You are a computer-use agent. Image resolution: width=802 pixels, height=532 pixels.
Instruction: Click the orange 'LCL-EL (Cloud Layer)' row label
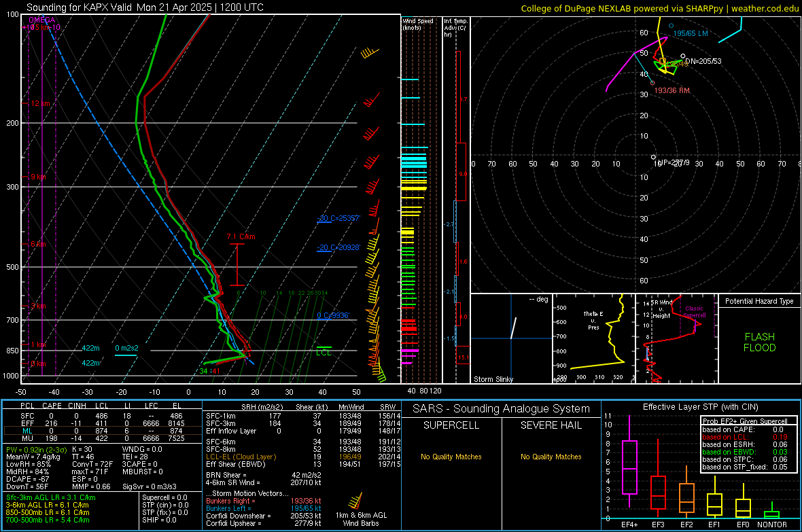coord(241,457)
